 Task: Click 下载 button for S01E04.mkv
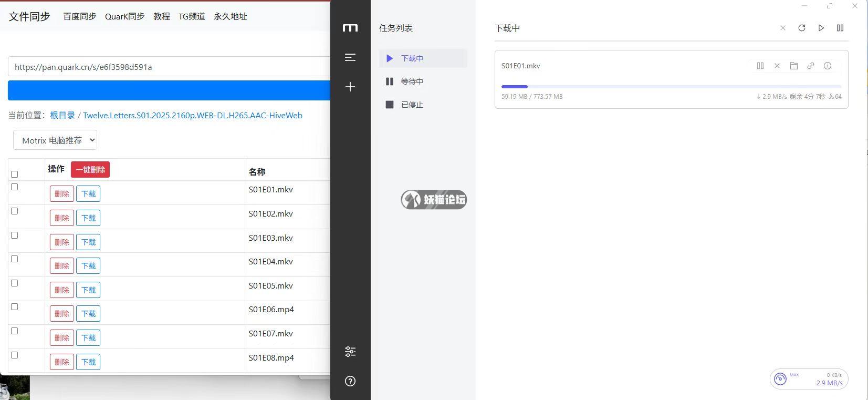(x=88, y=265)
